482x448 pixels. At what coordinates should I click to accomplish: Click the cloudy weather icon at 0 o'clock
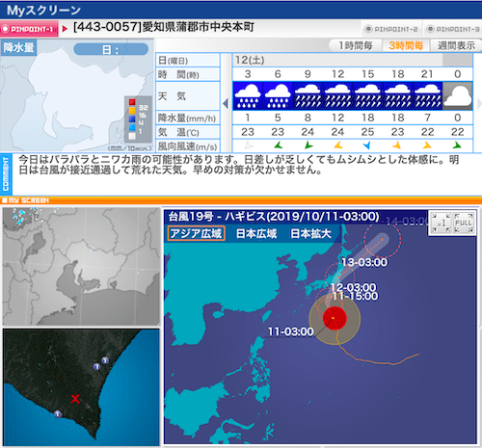(x=458, y=95)
